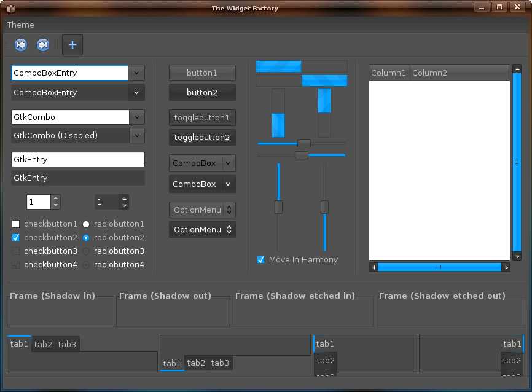The height and width of the screenshot is (392, 532).
Task: Open the first OptionMenu
Action: pyautogui.click(x=202, y=210)
